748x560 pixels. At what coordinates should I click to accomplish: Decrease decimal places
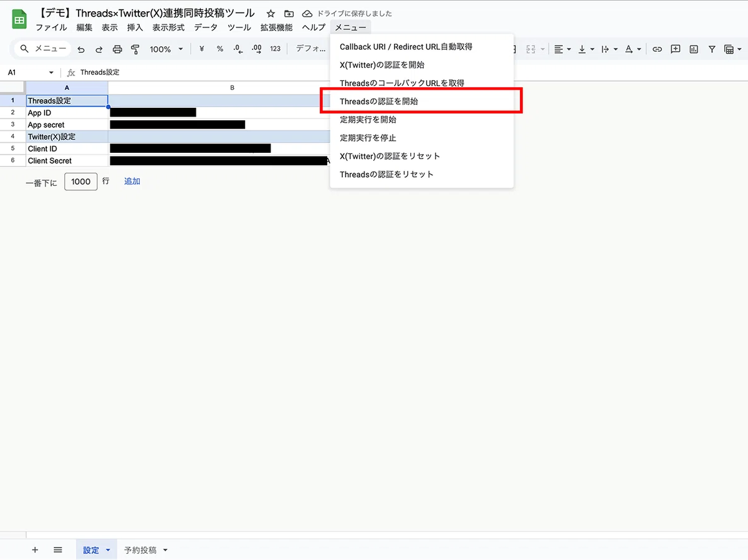click(237, 49)
